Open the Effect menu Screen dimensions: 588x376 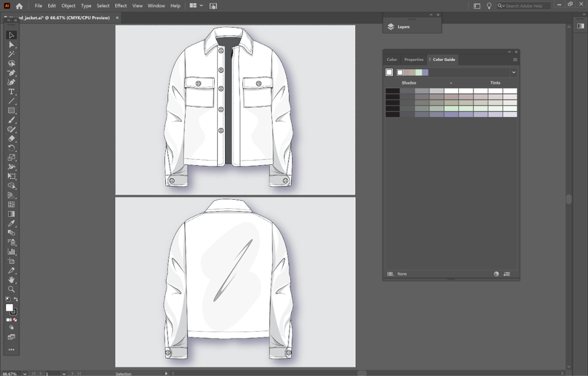[x=120, y=5]
